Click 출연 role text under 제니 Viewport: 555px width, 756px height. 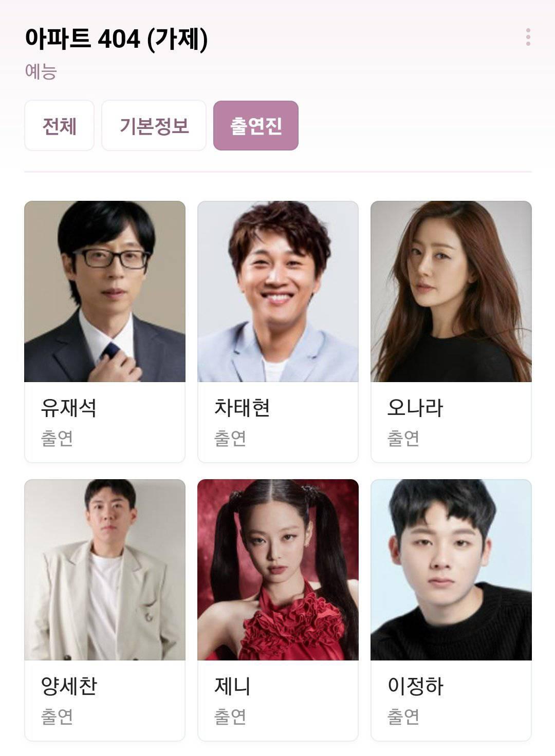click(x=230, y=716)
